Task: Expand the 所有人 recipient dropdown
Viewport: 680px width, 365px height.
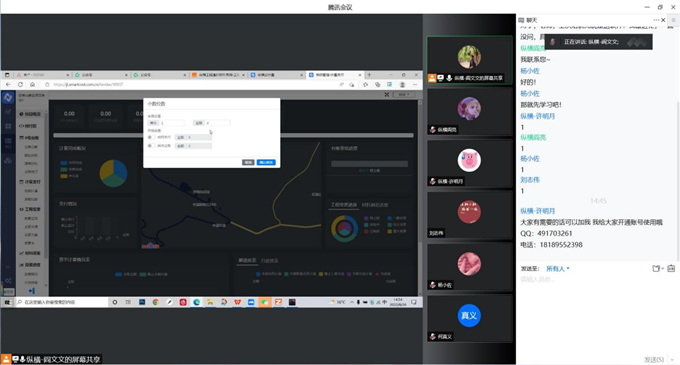Action: coord(558,269)
